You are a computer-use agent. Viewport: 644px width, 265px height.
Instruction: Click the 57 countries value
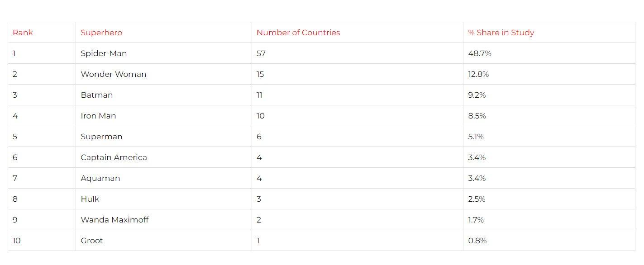(x=261, y=53)
